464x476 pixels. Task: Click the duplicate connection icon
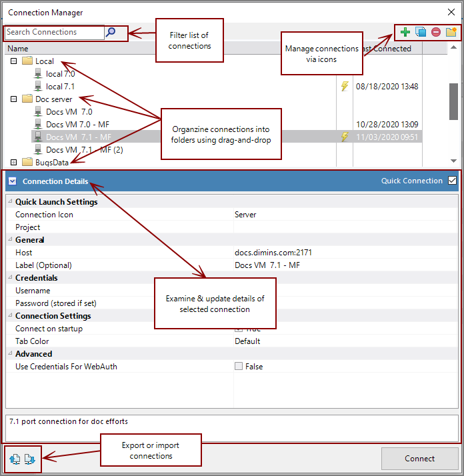click(421, 32)
